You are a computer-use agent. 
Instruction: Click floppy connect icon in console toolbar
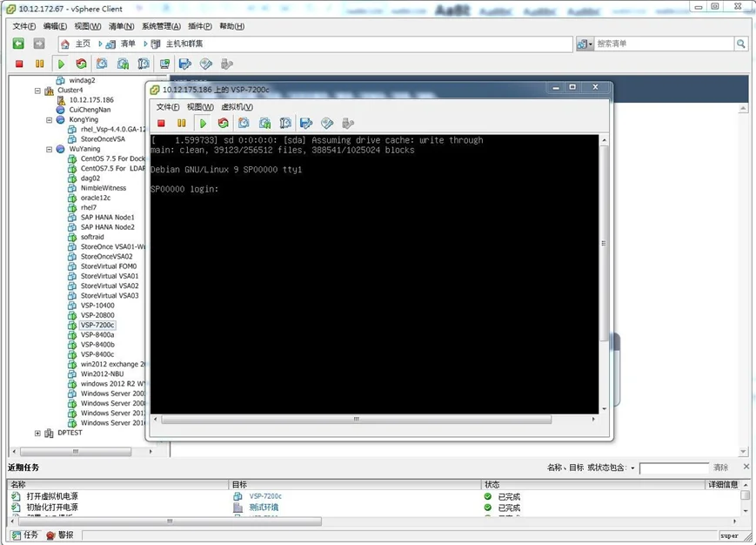pos(306,124)
